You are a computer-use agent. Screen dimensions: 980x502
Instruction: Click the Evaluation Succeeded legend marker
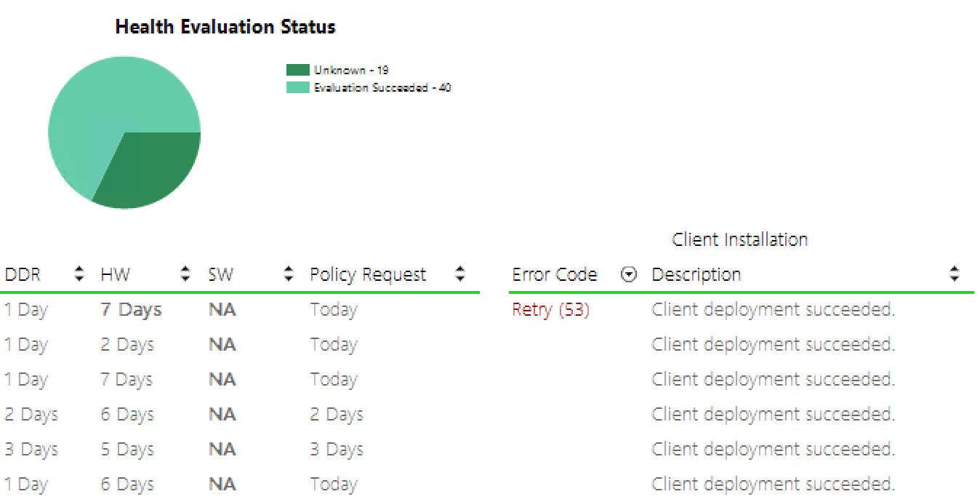(x=298, y=87)
